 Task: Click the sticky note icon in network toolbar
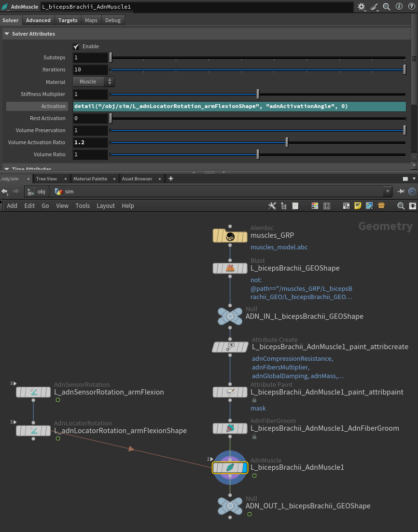(358, 205)
